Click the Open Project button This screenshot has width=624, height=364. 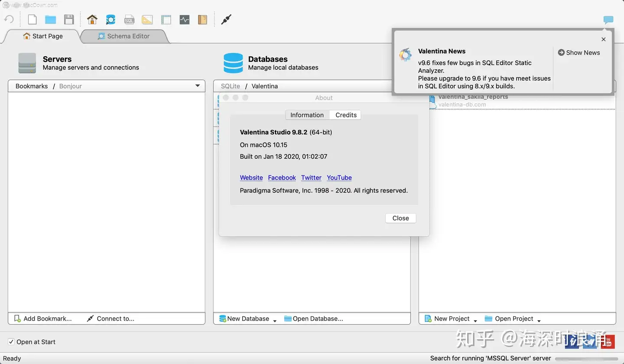[x=509, y=318]
